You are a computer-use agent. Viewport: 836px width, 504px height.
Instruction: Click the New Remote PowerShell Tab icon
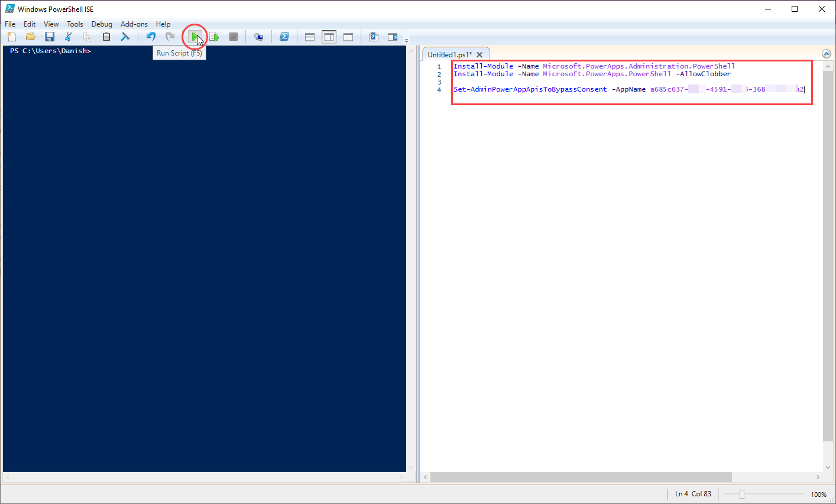tap(258, 37)
